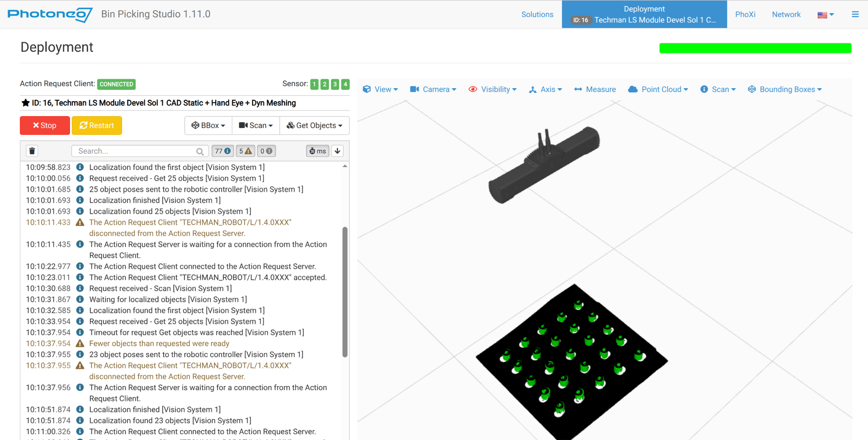Toggle the 0 errors filter
Viewport: 868px width, 440px height.
[x=266, y=151]
